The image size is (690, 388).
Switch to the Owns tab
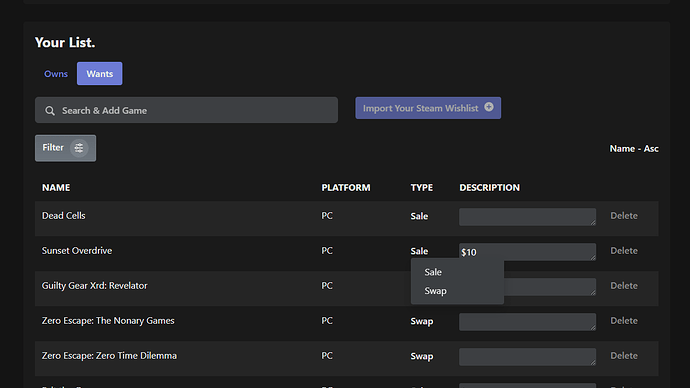[x=56, y=73]
